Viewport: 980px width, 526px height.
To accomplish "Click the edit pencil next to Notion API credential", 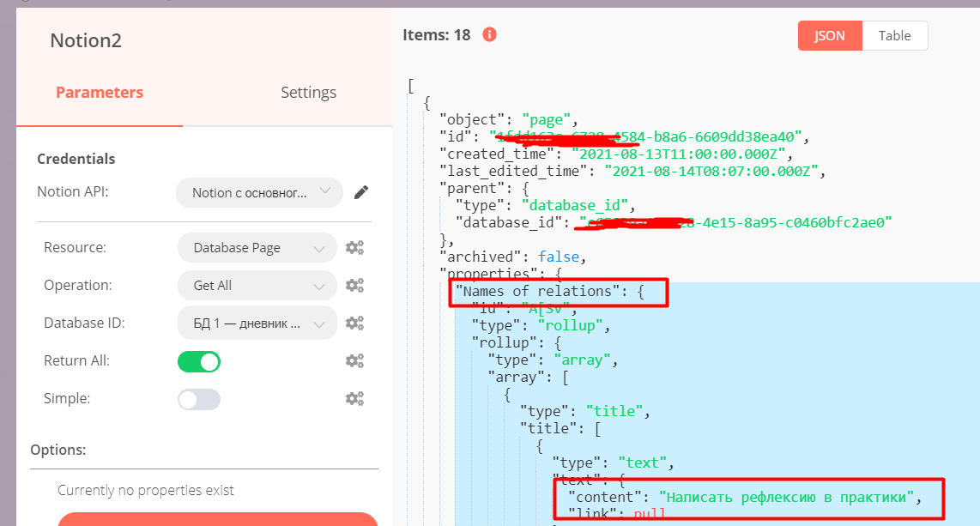I will (360, 192).
